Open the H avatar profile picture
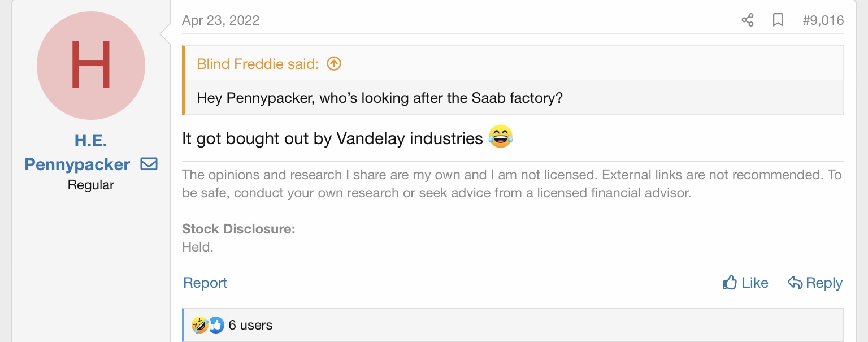The height and width of the screenshot is (342, 868). pos(91,66)
